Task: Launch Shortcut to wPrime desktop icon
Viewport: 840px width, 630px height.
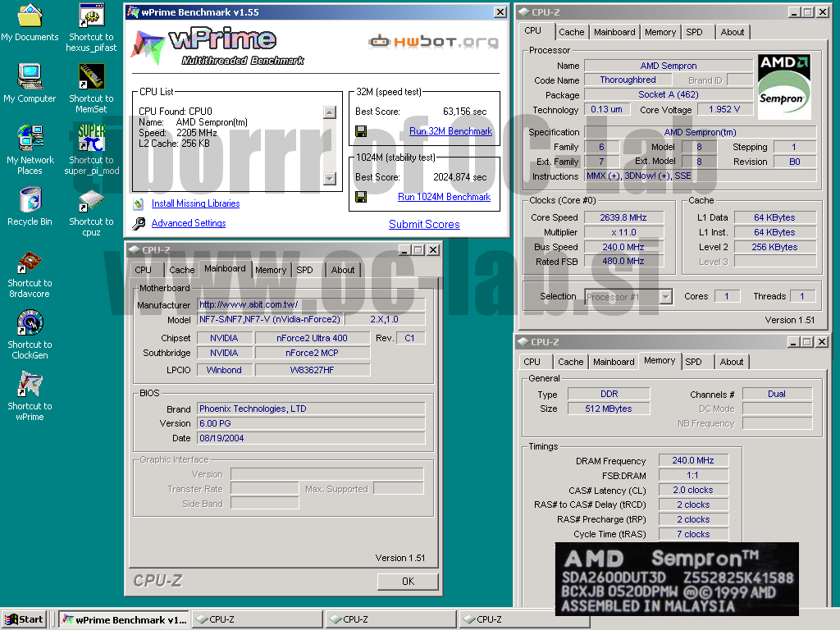Action: (30, 396)
